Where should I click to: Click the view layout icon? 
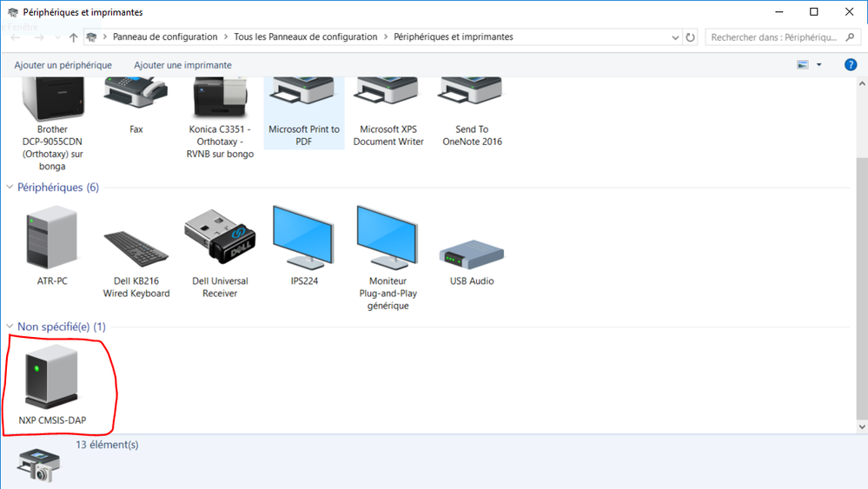coord(803,65)
